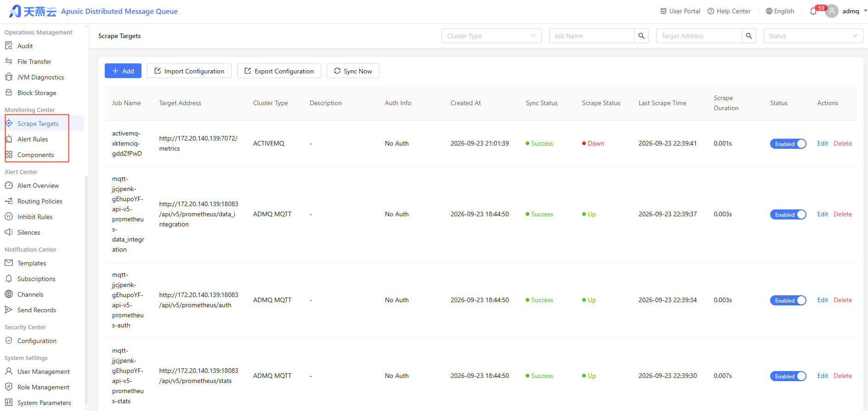Disable the prometheus-auth scrape target toggle
This screenshot has height=411, width=868.
788,300
